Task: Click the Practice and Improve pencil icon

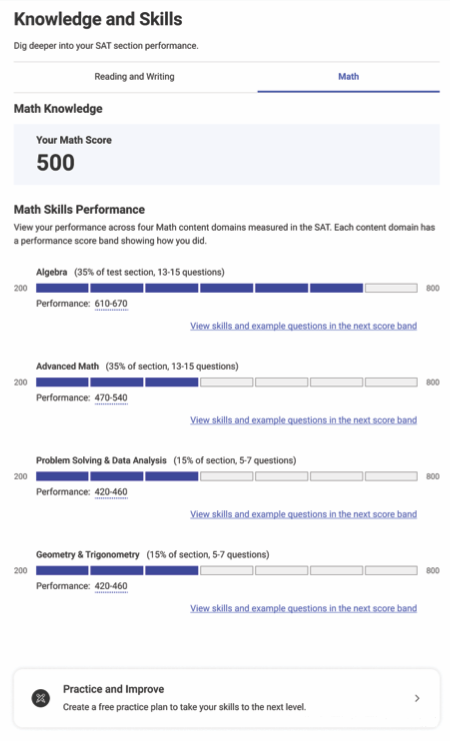Action: coord(41,698)
